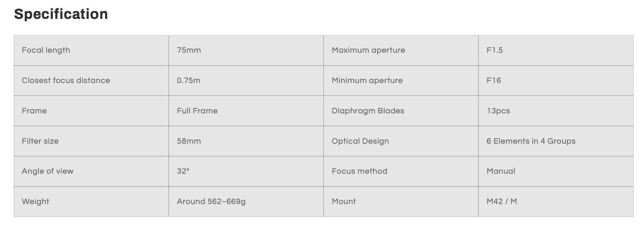Viewport: 644px width, 236px height.
Task: Click the F1.5 value
Action: tap(495, 50)
